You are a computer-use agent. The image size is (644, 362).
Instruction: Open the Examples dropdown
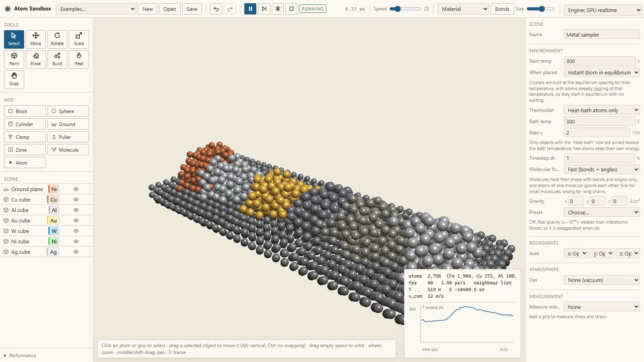pyautogui.click(x=96, y=9)
